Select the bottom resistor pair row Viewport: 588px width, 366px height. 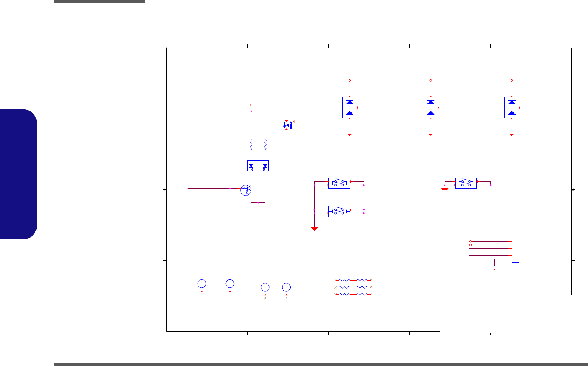coord(353,294)
